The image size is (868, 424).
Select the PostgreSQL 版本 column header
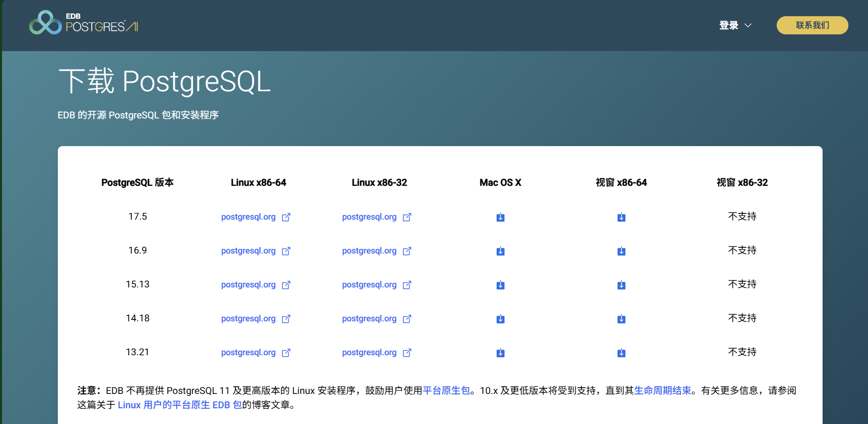[138, 182]
